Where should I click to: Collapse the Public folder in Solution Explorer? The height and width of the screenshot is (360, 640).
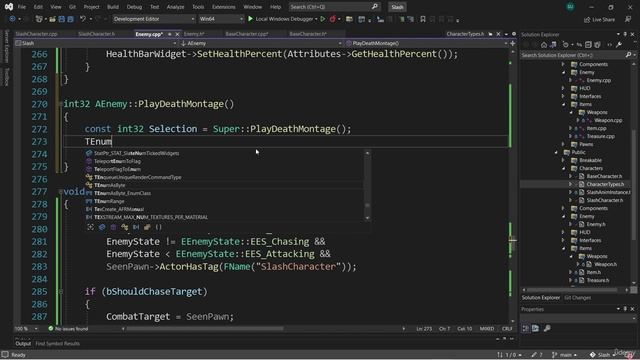click(556, 152)
